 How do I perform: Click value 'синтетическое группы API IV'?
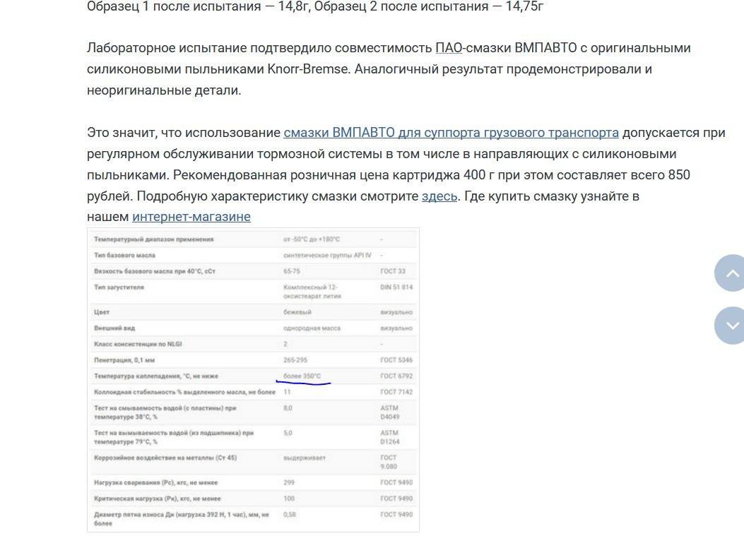click(327, 256)
